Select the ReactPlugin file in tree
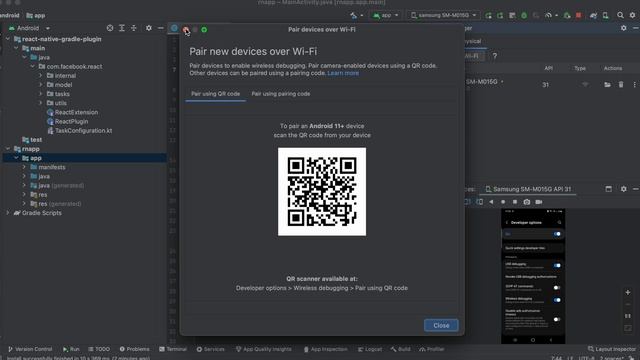This screenshot has width=640, height=360. coord(67,122)
